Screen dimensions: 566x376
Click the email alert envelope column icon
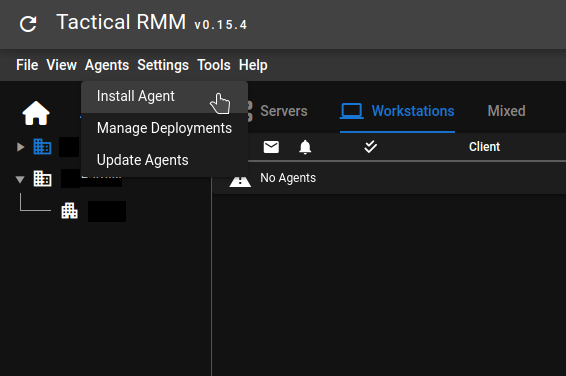coord(271,147)
